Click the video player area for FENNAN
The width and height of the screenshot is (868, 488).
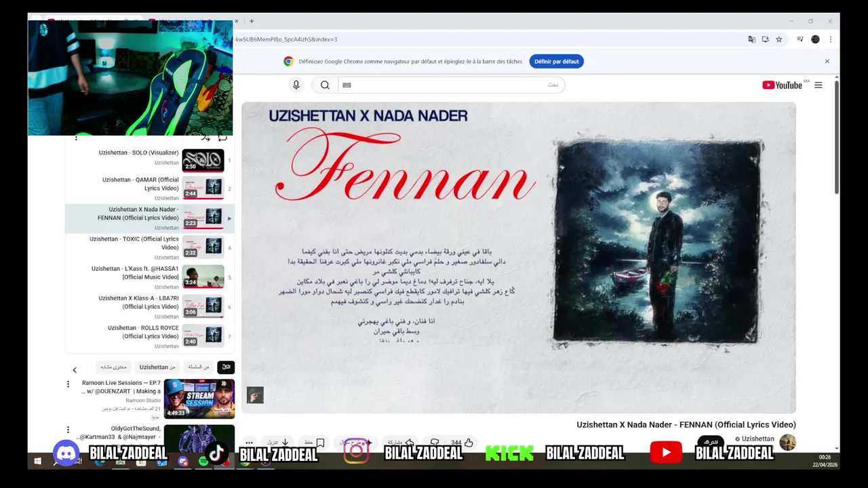[x=519, y=258]
